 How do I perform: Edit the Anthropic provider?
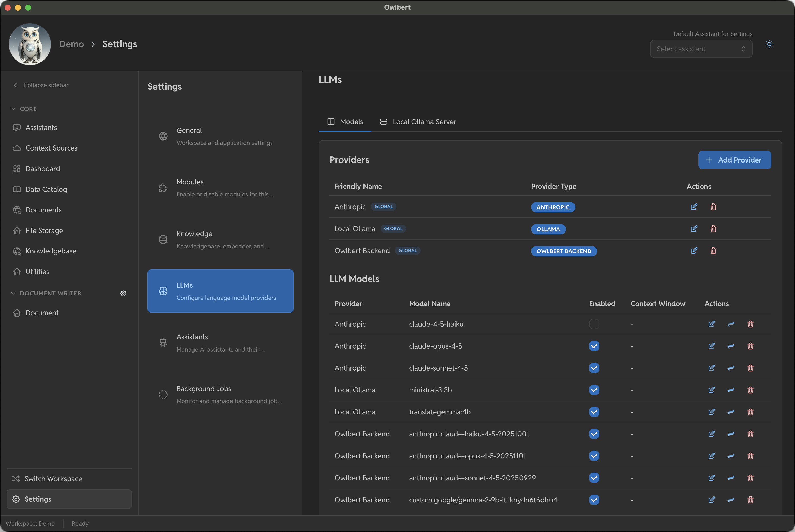(x=694, y=207)
